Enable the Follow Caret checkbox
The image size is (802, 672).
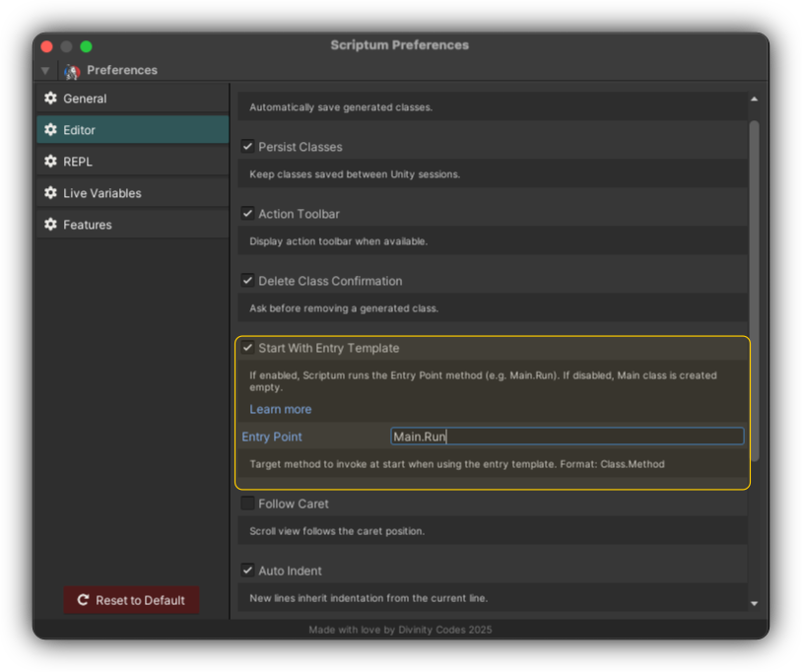point(247,504)
